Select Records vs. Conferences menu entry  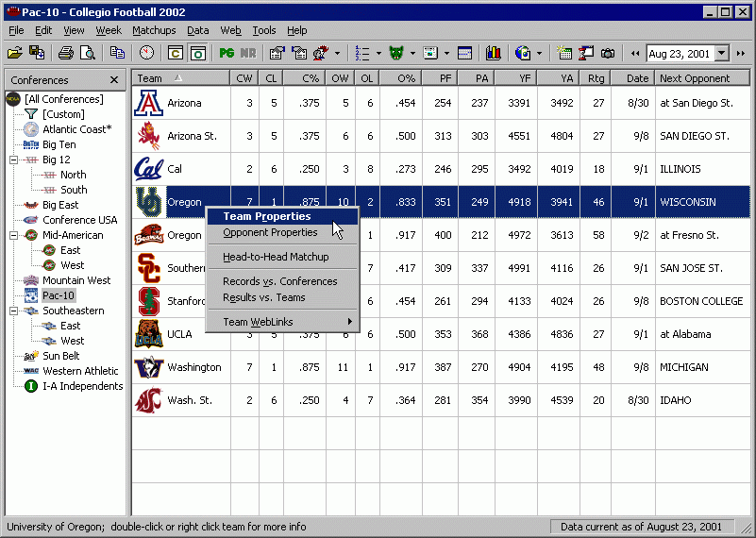(282, 281)
